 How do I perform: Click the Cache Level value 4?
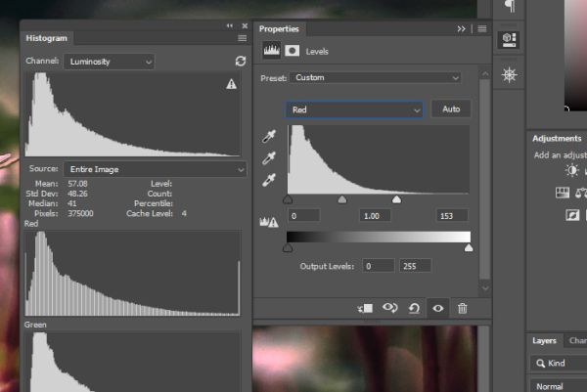[184, 213]
